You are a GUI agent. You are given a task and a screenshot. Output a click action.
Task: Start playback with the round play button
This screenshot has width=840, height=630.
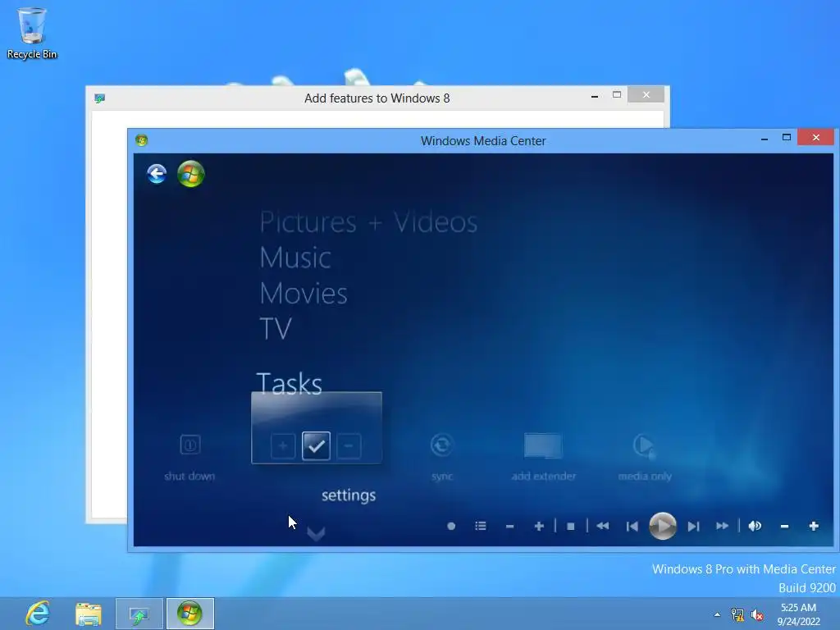[663, 526]
